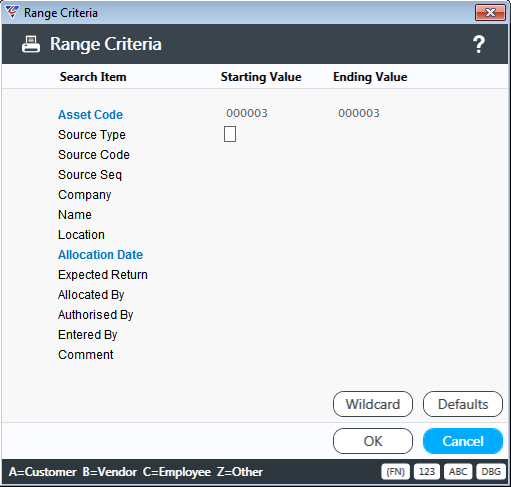Click the Cancel button

[463, 441]
